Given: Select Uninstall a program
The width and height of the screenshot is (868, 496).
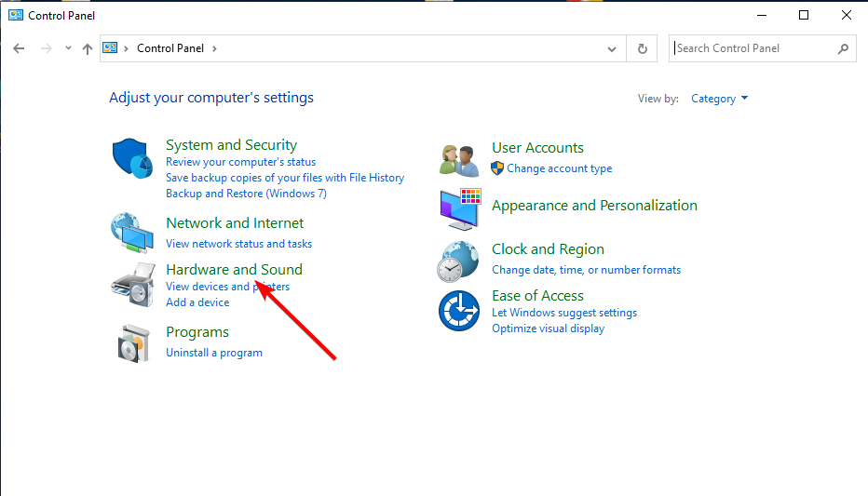Looking at the screenshot, I should pyautogui.click(x=214, y=353).
